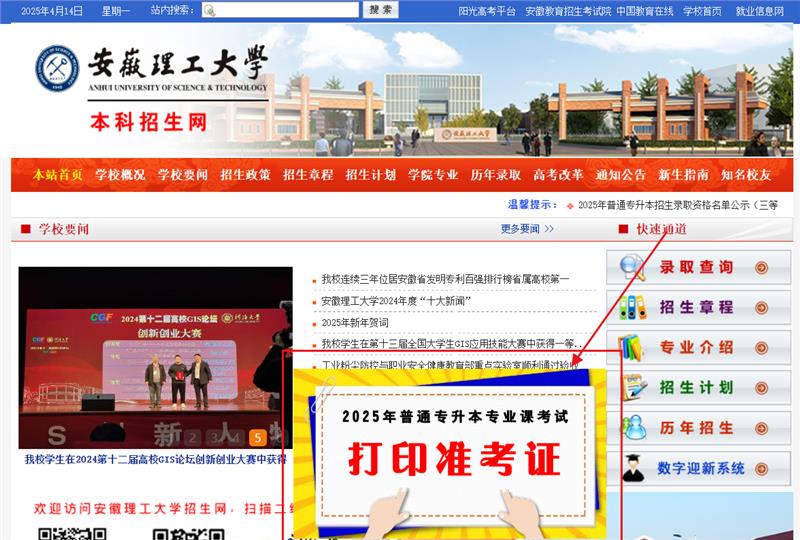Click the graduate icon beside 数字迎新系统
The width and height of the screenshot is (800, 540).
tap(634, 468)
